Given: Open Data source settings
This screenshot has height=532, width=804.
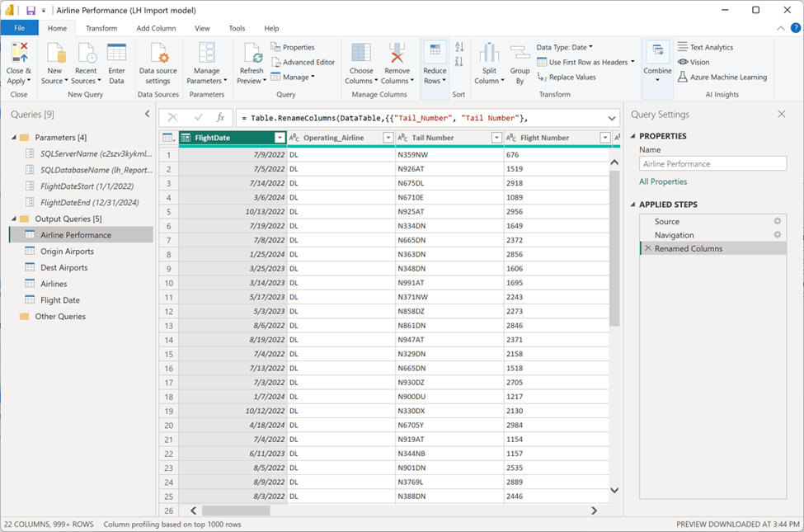Looking at the screenshot, I should point(158,64).
